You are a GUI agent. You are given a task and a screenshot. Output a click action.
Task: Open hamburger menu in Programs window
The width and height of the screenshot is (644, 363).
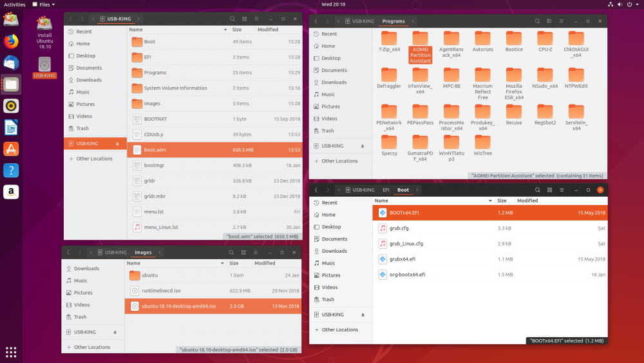[x=562, y=21]
